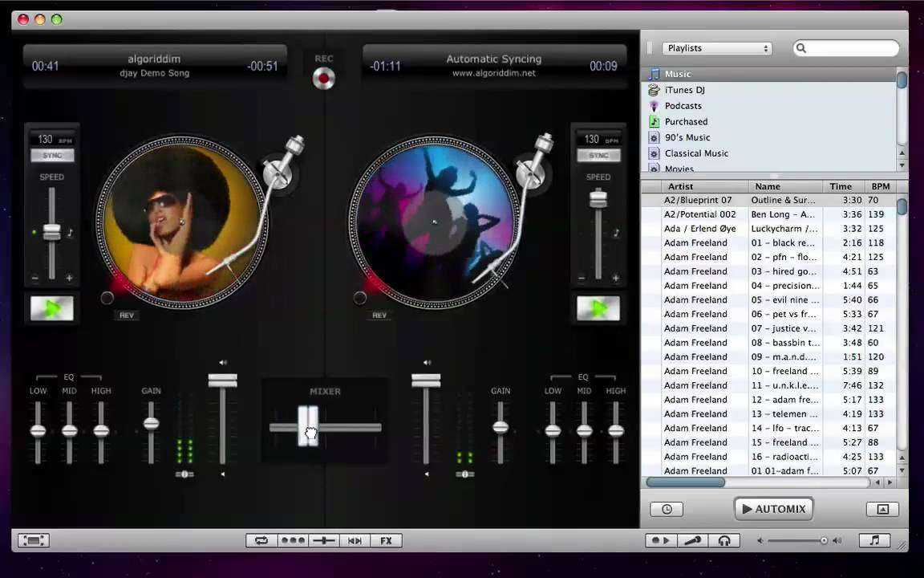Toggle REV reverse on the left deck
The width and height of the screenshot is (924, 578).
coord(127,315)
